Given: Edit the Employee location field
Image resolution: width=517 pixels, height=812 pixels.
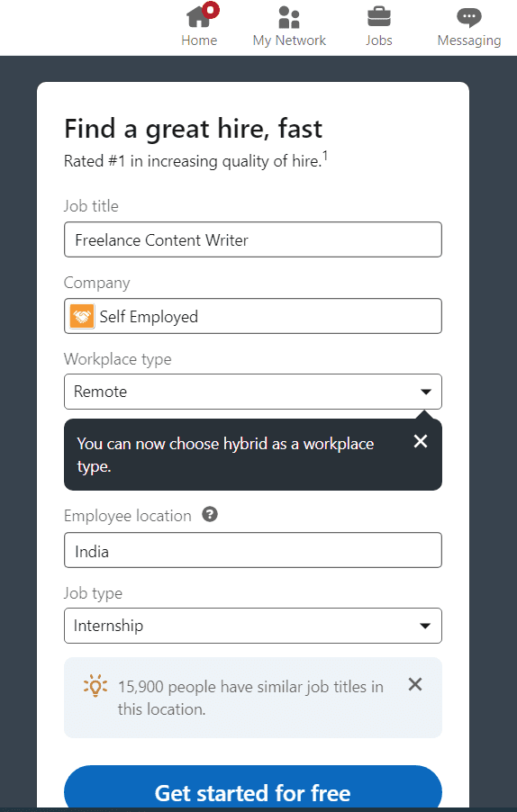Looking at the screenshot, I should pos(253,550).
